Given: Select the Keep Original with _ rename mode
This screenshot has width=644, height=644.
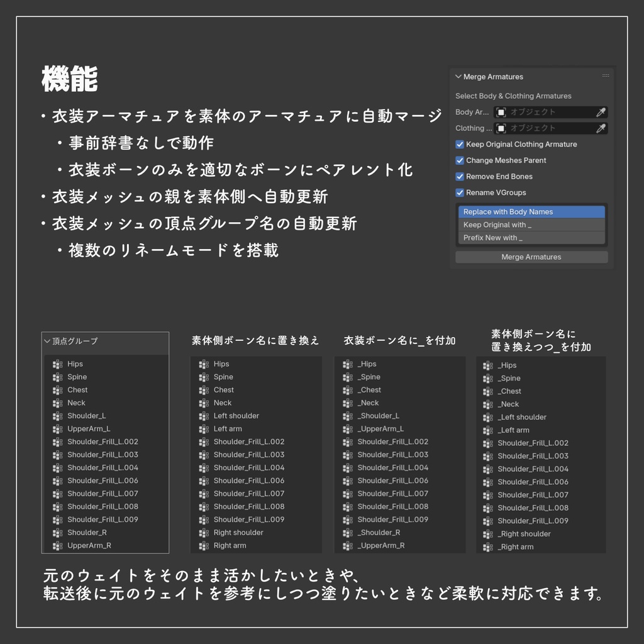Looking at the screenshot, I should (x=531, y=224).
